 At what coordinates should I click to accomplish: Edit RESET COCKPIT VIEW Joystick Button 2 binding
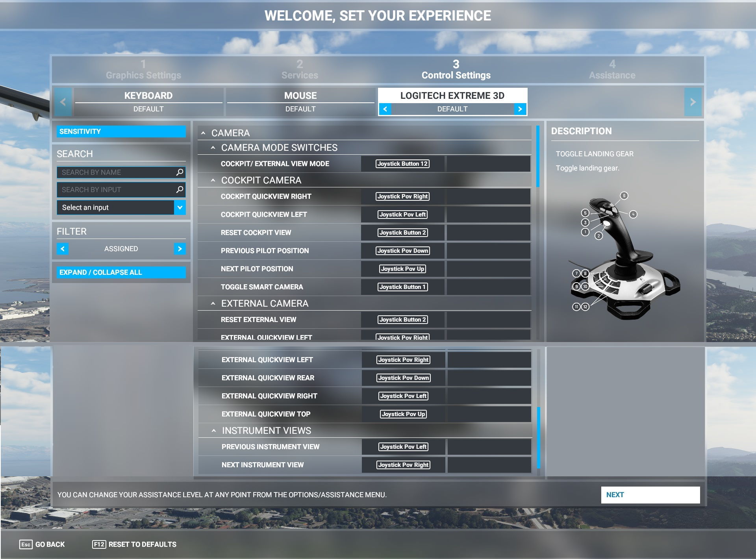(x=402, y=233)
